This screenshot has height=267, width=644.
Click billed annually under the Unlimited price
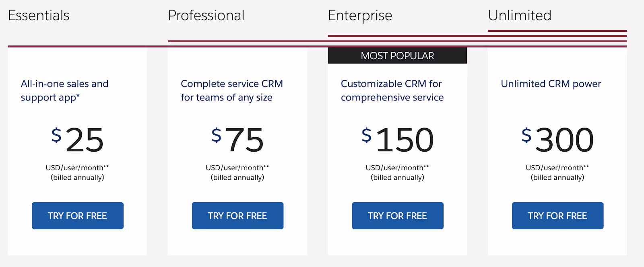tap(557, 177)
